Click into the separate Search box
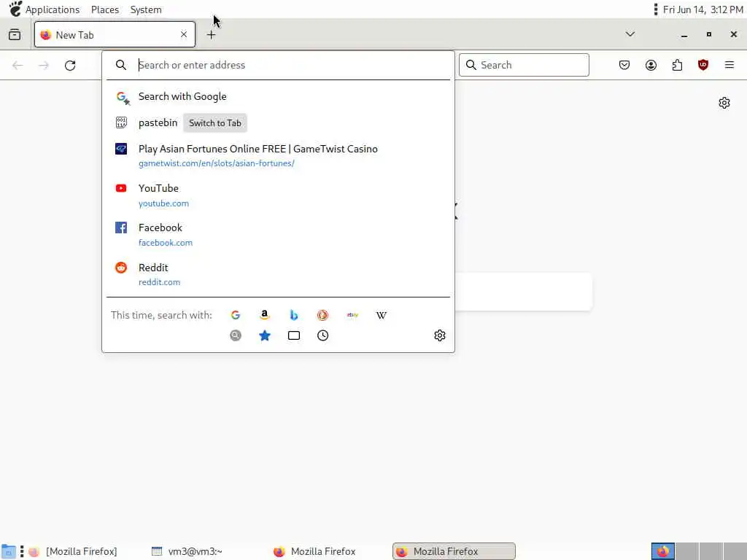 pos(524,65)
